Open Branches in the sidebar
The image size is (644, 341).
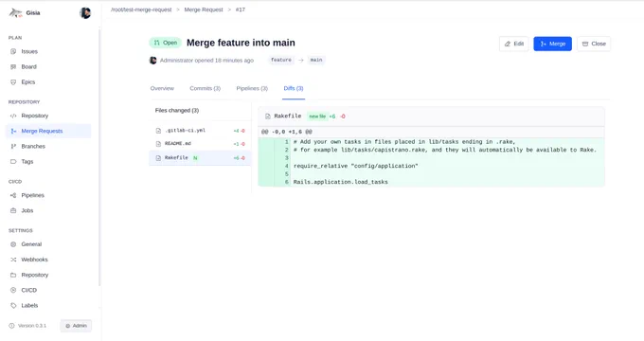tap(48, 146)
